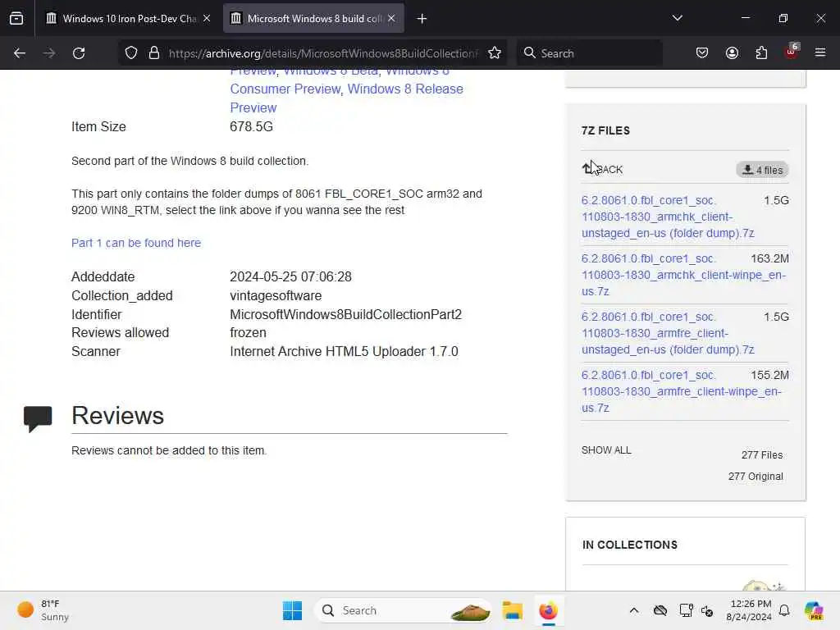Focus the archive.org address bar
840x630 pixels.
322,53
